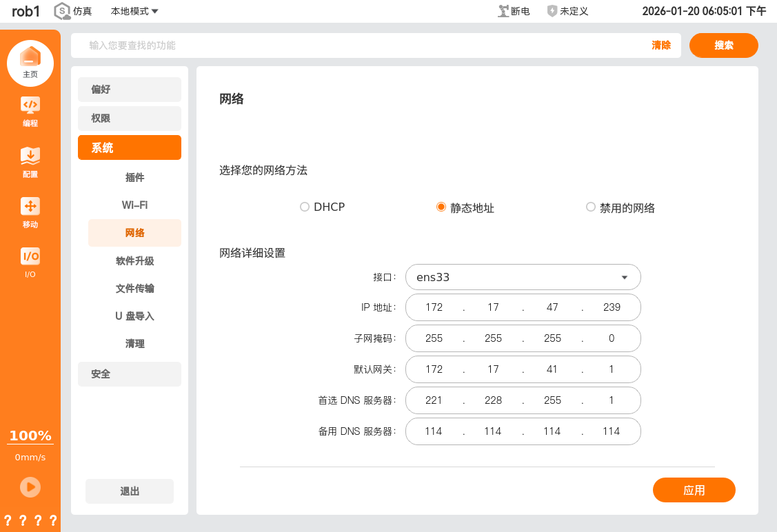Click the 应用 apply button
777x532 pixels.
[x=694, y=490]
